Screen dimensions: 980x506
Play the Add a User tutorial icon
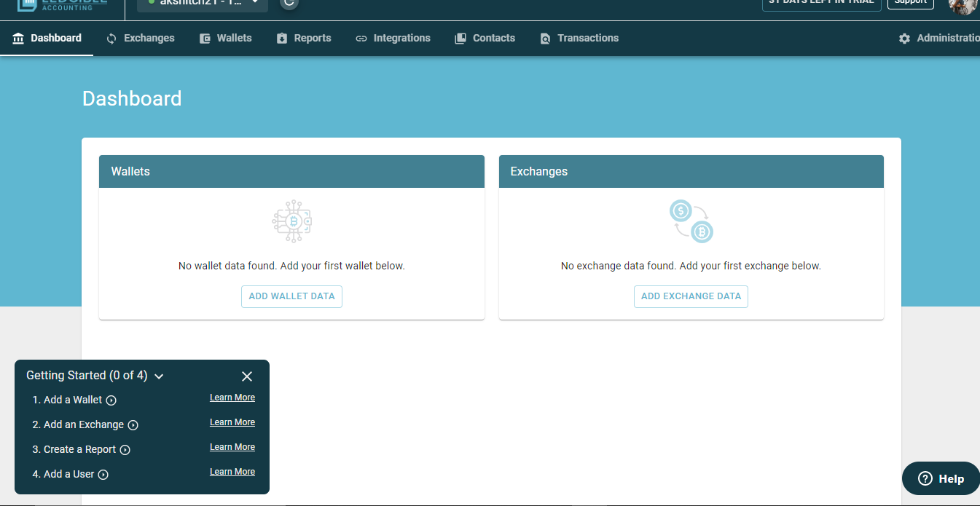coord(103,475)
